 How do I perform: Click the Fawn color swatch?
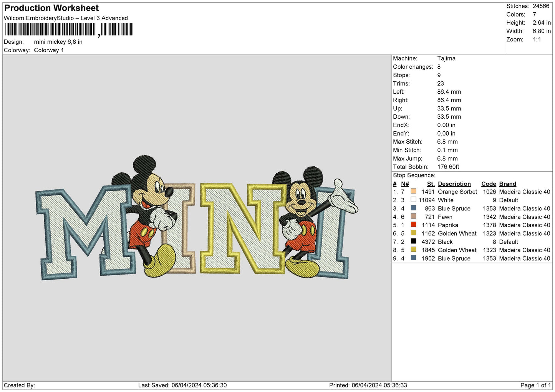[413, 216]
